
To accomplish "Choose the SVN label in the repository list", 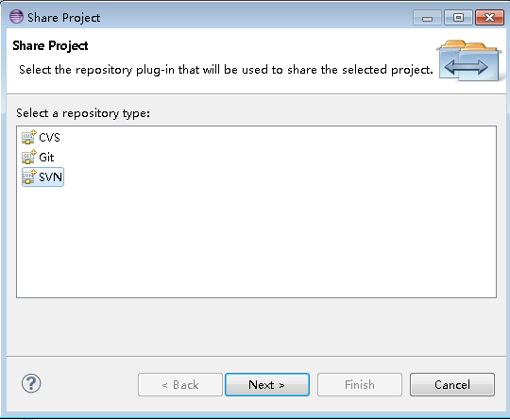I will (50, 177).
